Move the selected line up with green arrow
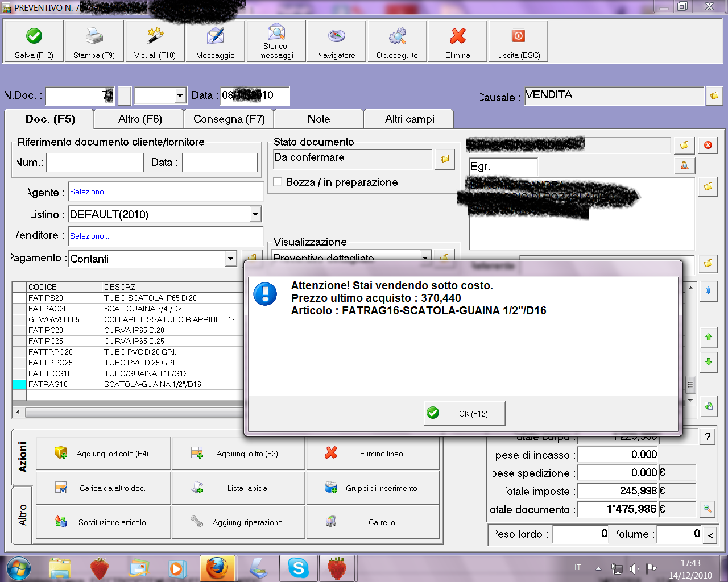The height and width of the screenshot is (582, 728). point(709,337)
